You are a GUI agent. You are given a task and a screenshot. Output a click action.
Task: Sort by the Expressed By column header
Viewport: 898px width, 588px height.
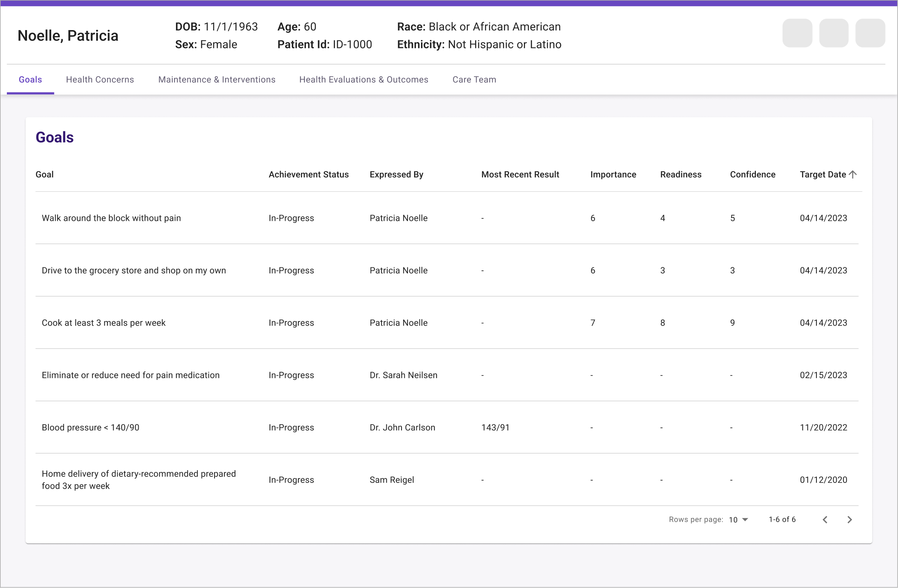pyautogui.click(x=396, y=174)
